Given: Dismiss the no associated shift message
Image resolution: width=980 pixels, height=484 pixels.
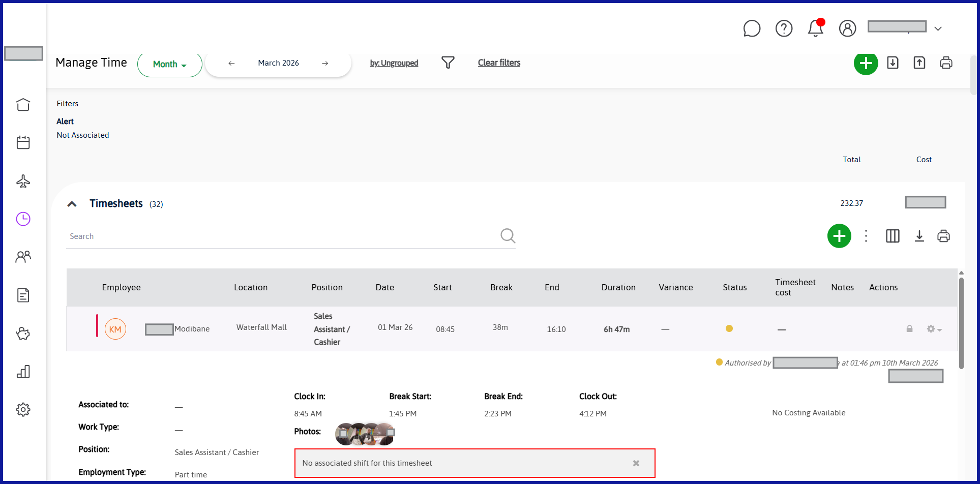Looking at the screenshot, I should [636, 463].
